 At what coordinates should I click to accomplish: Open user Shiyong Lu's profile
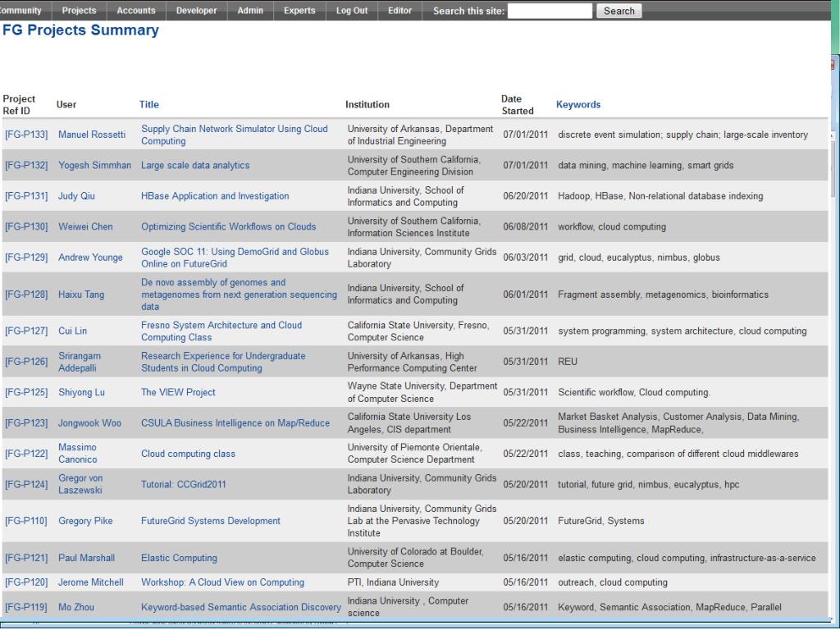pos(81,392)
